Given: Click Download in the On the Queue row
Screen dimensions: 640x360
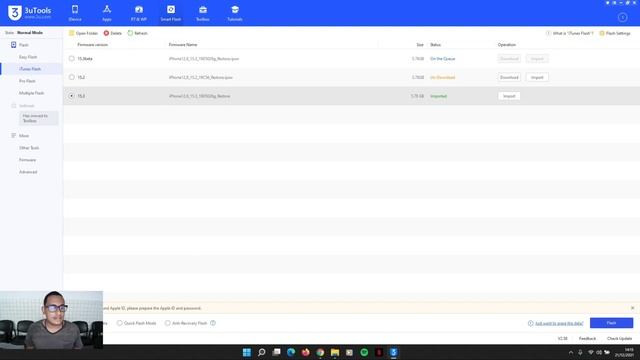Looking at the screenshot, I should 509,59.
